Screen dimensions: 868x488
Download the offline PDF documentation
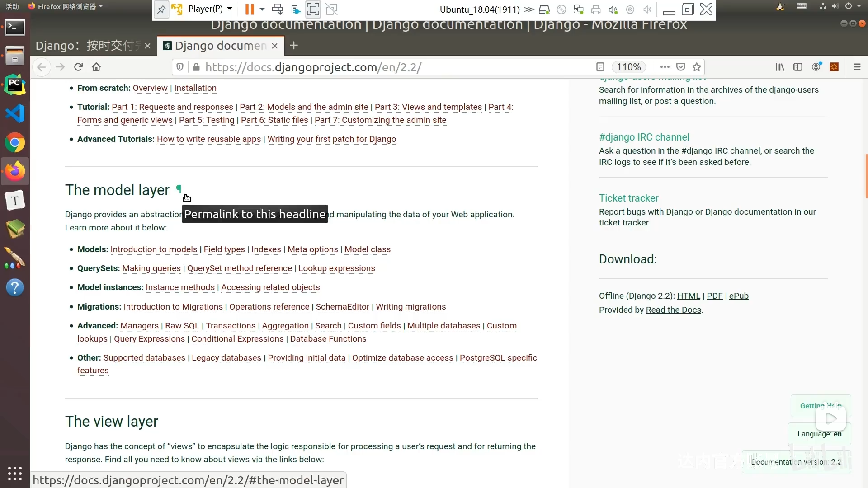[x=714, y=296]
